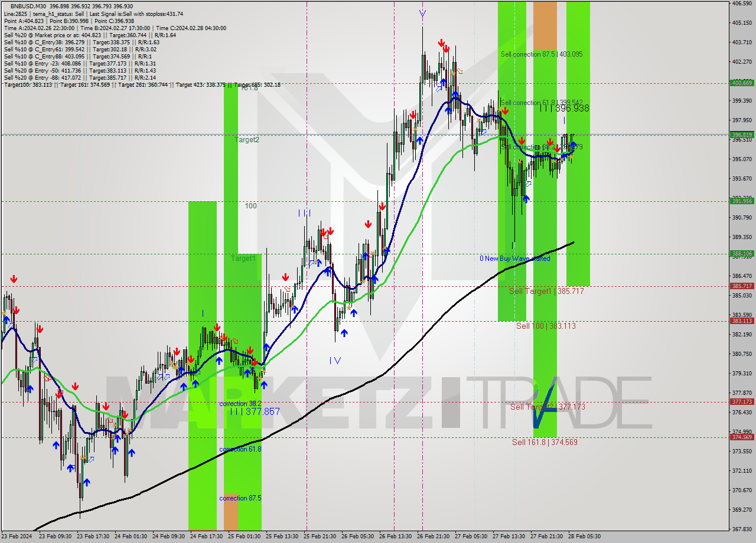This screenshot has height=543, width=756.
Task: Select the blue 'correction 87.5' label
Action: (x=240, y=498)
